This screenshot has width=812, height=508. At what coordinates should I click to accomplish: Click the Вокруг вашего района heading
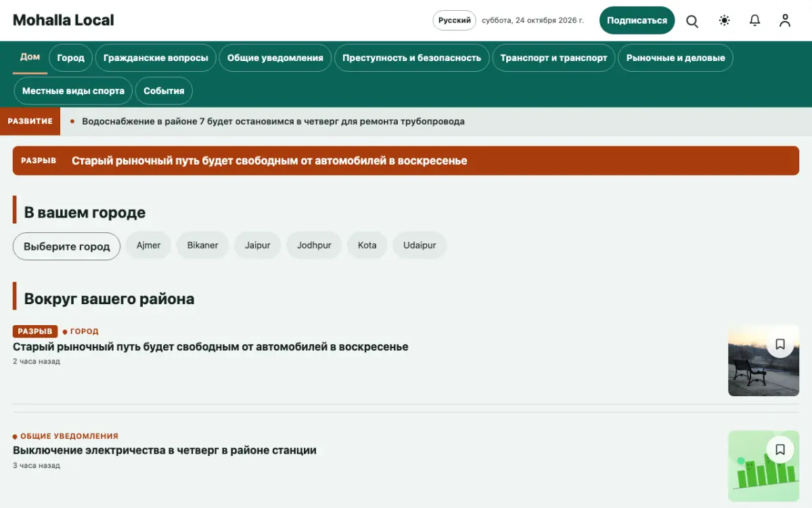point(109,299)
